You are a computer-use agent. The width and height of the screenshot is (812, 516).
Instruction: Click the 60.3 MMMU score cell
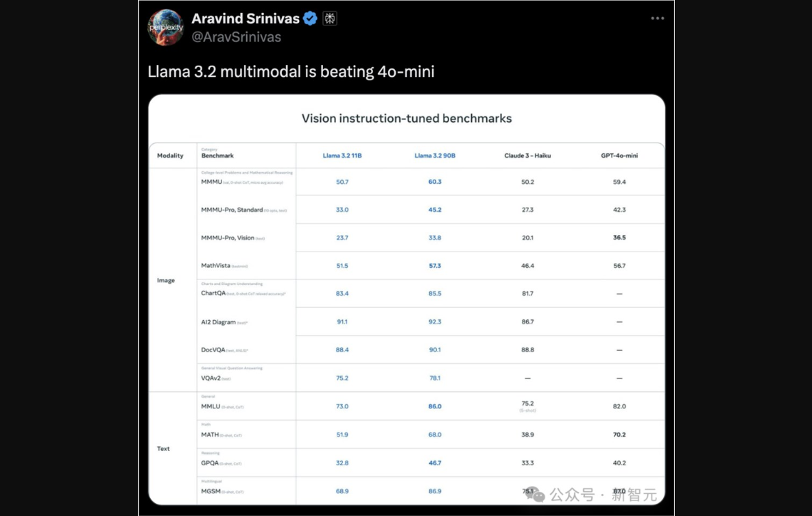(435, 182)
